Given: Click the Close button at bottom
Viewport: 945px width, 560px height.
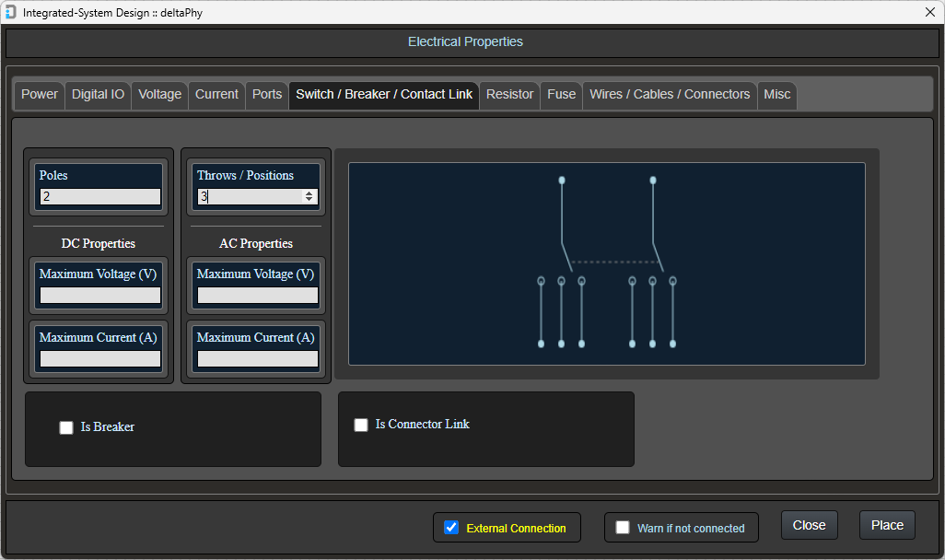Looking at the screenshot, I should (x=809, y=525).
